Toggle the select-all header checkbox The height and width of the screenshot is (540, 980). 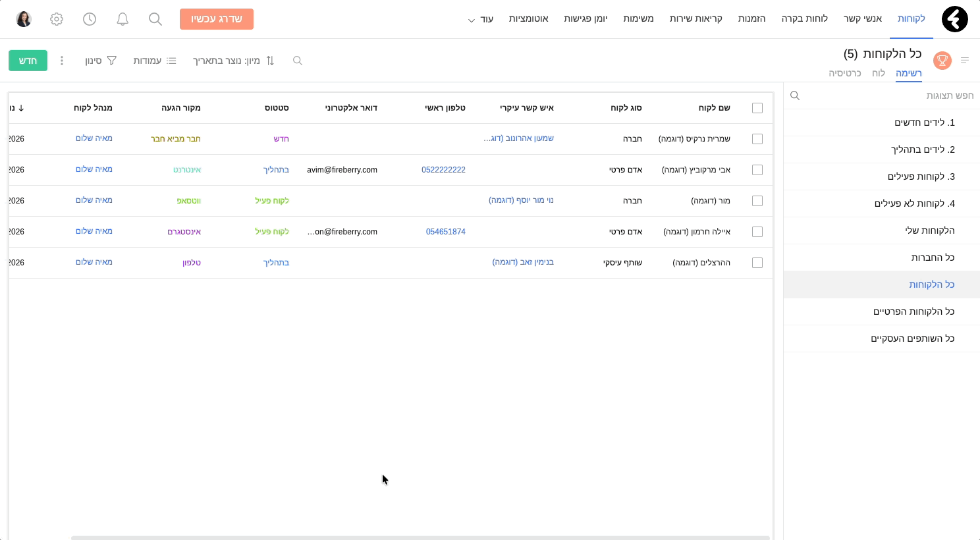point(757,108)
